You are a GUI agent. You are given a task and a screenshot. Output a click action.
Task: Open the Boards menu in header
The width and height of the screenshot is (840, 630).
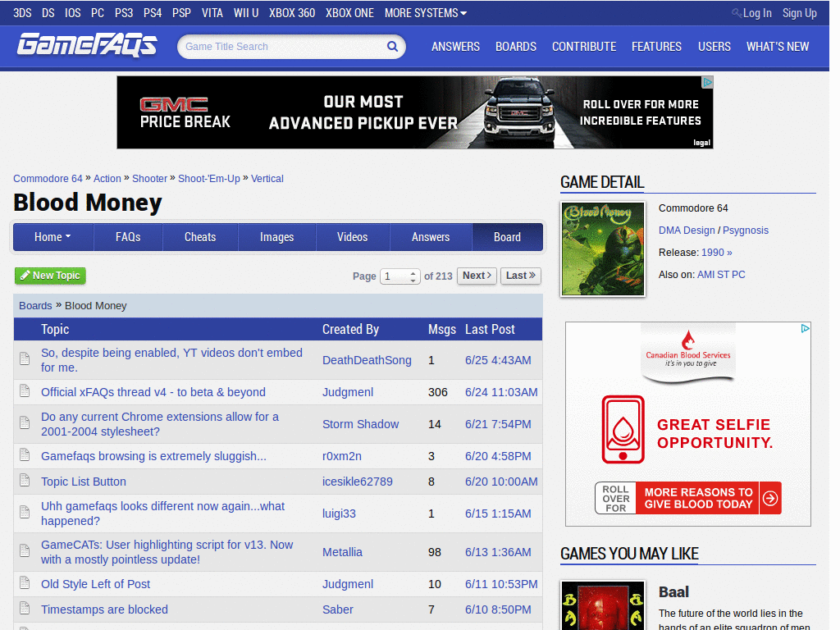516,47
